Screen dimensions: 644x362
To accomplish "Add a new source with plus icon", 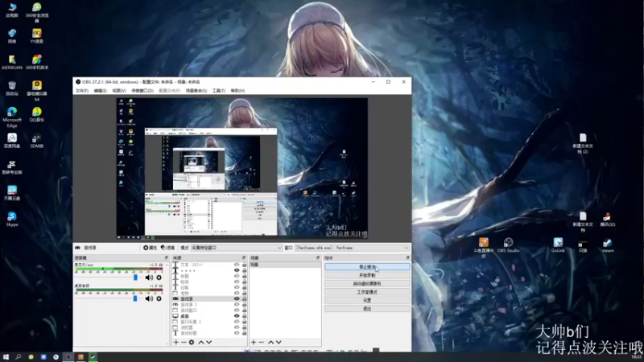I will click(x=175, y=342).
